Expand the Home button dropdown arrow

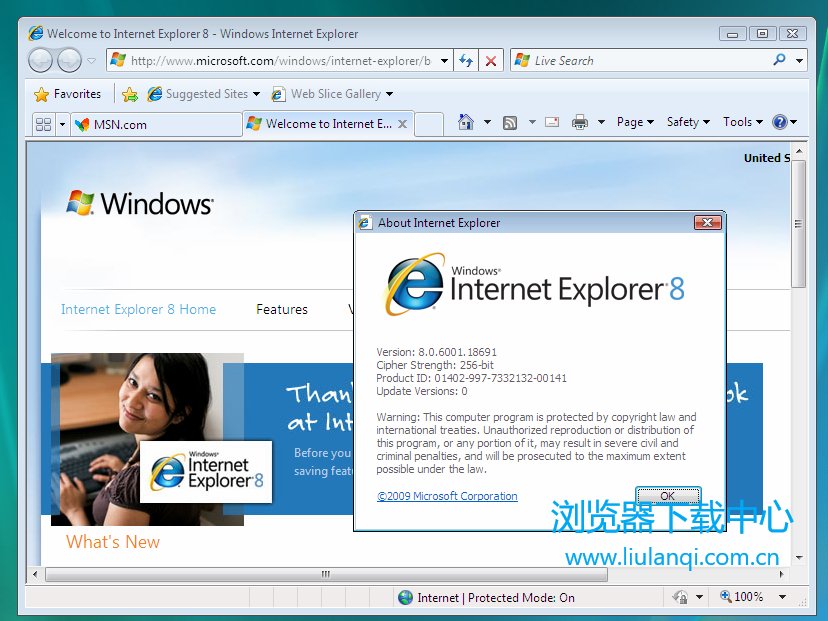tap(487, 122)
